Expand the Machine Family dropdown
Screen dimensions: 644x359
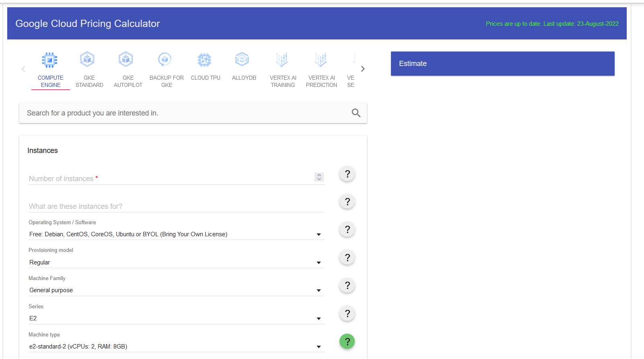click(x=176, y=290)
